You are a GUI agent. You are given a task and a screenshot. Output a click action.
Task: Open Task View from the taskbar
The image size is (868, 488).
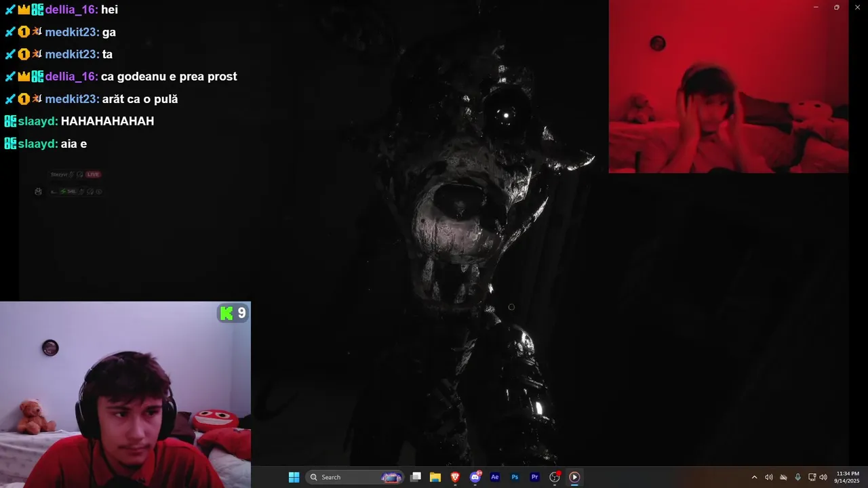(416, 477)
